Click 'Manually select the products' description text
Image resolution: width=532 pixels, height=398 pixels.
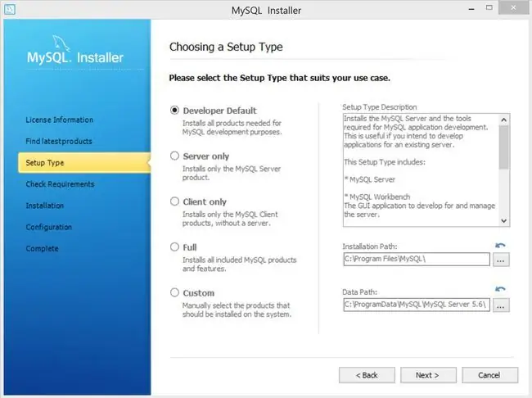(237, 310)
